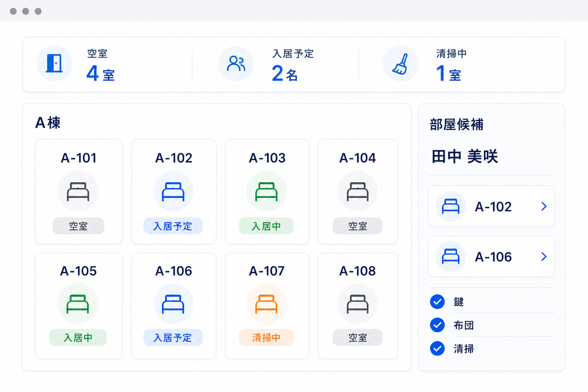
Task: Click the A-105 room number heading
Action: pyautogui.click(x=78, y=271)
